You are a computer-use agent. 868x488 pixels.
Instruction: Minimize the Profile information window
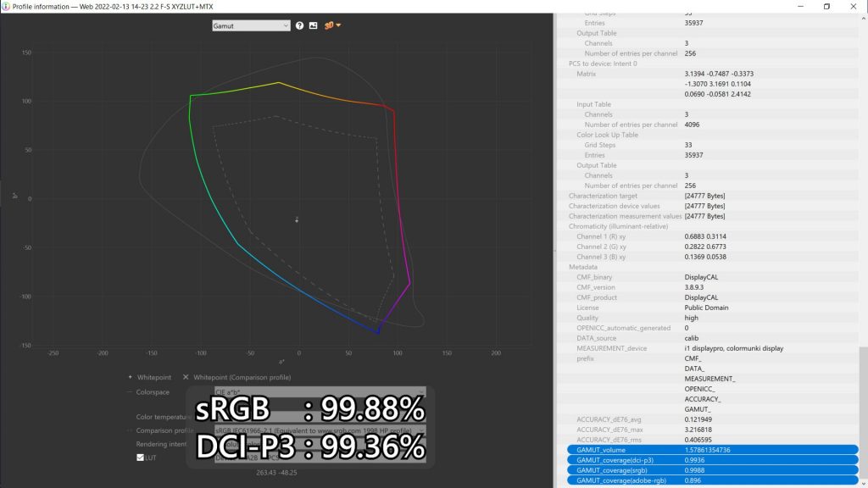point(800,7)
